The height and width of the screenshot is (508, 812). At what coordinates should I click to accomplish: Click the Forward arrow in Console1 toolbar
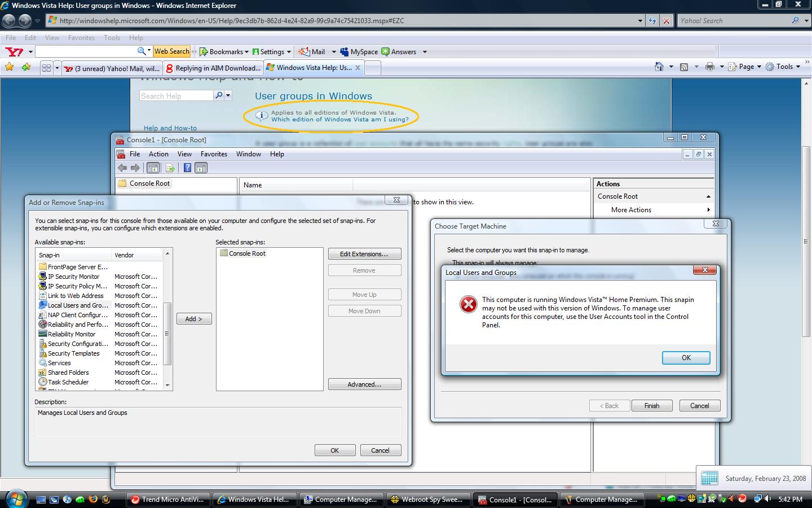click(135, 168)
